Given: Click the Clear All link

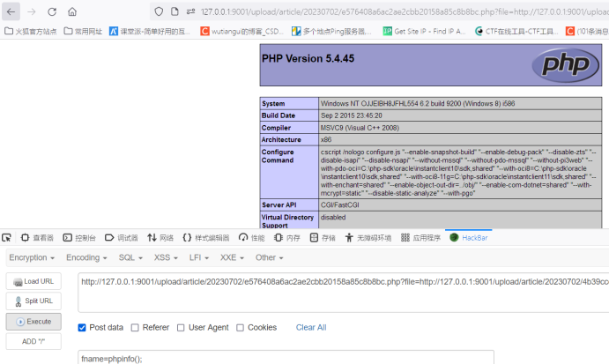Looking at the screenshot, I should pyautogui.click(x=311, y=328).
